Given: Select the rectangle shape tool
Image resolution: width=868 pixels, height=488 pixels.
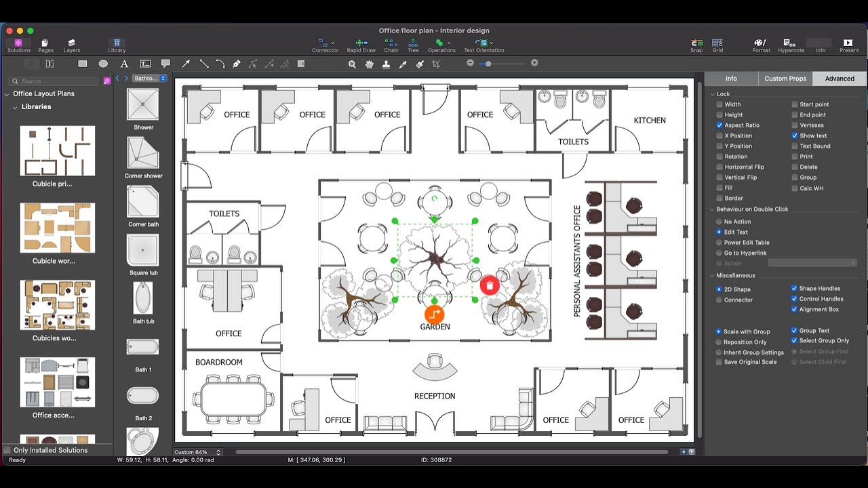Looking at the screenshot, I should click(82, 64).
